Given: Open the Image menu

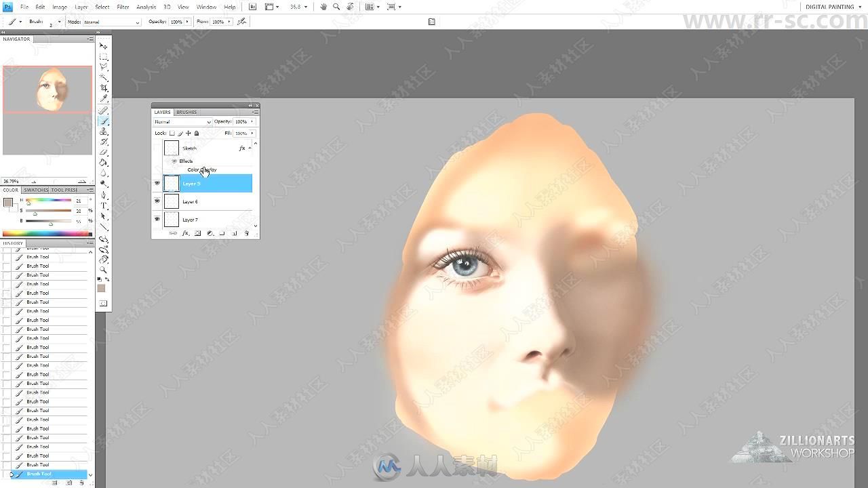Looking at the screenshot, I should 60,7.
